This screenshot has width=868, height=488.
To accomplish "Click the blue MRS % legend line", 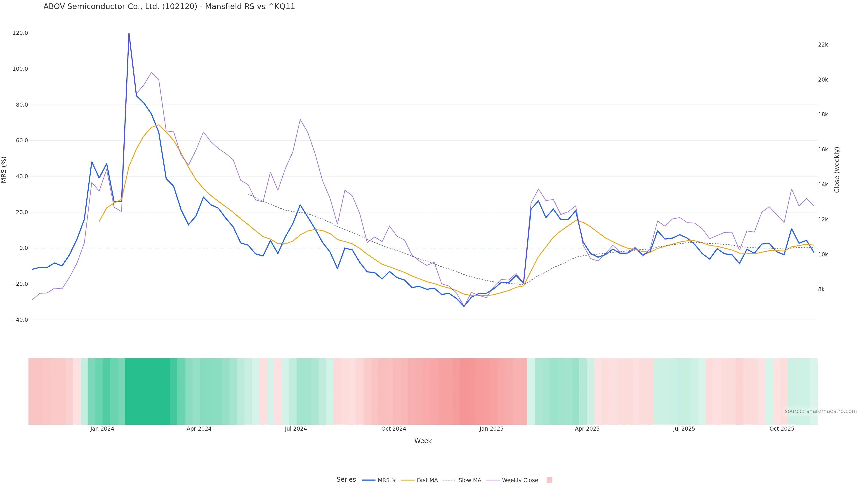I will tap(368, 480).
